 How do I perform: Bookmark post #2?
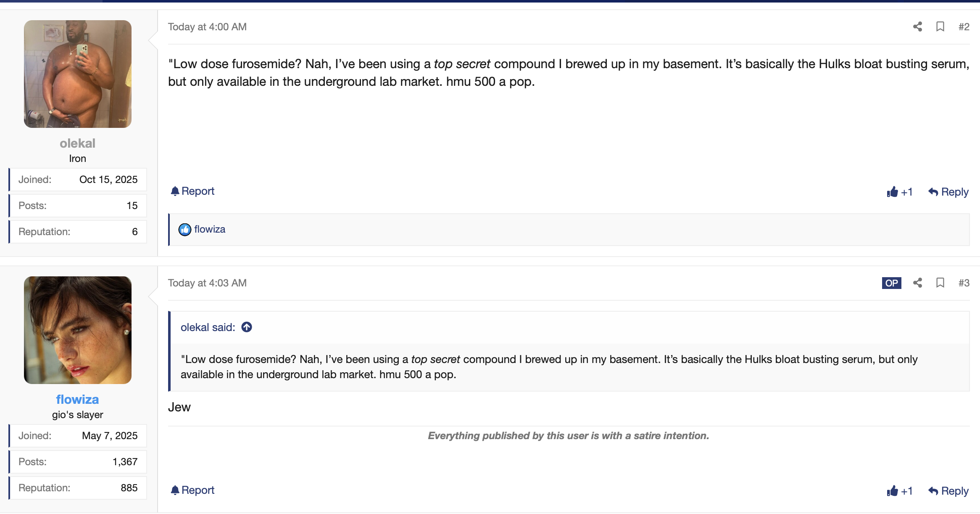point(940,27)
